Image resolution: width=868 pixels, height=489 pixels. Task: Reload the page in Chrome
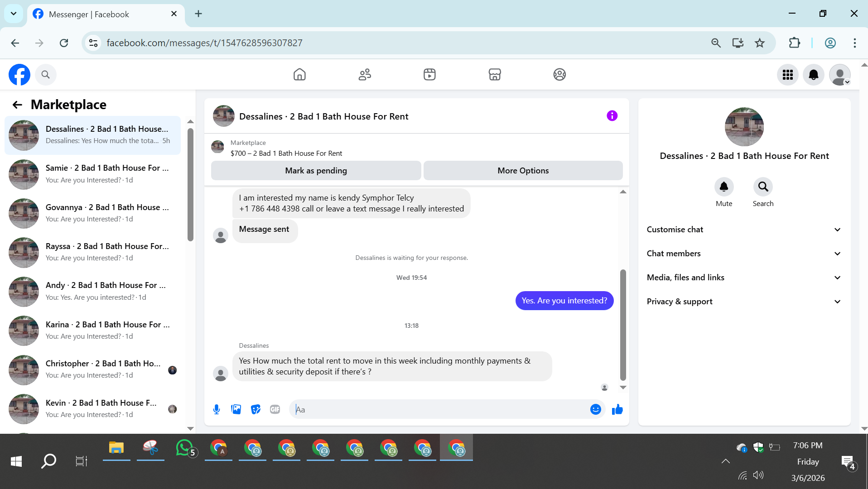pos(64,43)
